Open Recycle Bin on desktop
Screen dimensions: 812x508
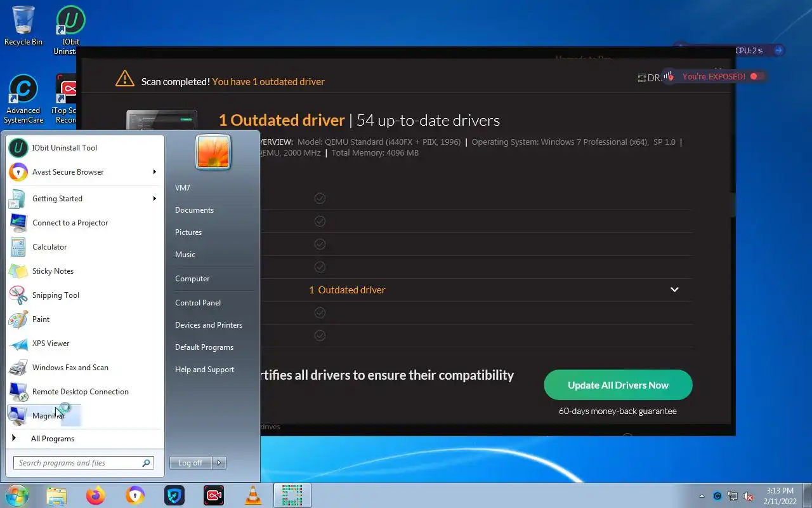(x=23, y=25)
